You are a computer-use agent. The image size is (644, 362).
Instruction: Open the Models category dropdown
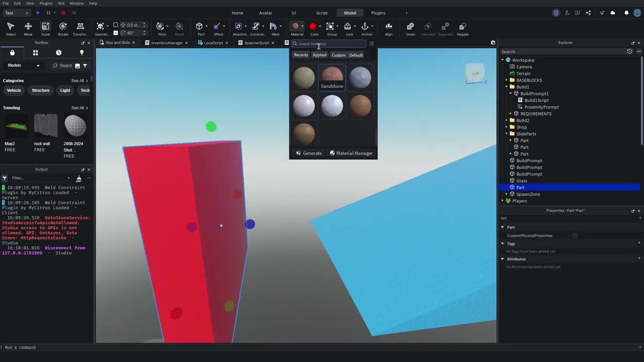click(x=23, y=65)
